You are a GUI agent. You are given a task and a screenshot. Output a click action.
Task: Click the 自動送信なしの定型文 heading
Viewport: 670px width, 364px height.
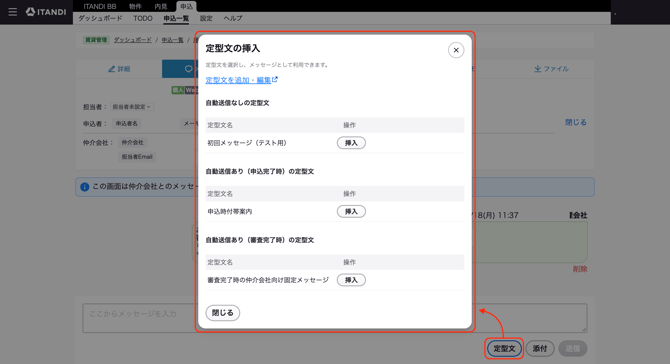[x=237, y=103]
